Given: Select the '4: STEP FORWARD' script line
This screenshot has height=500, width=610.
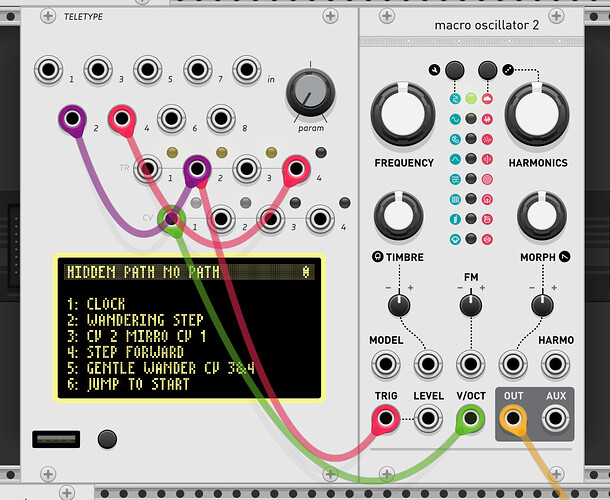Looking at the screenshot, I should point(135,352).
